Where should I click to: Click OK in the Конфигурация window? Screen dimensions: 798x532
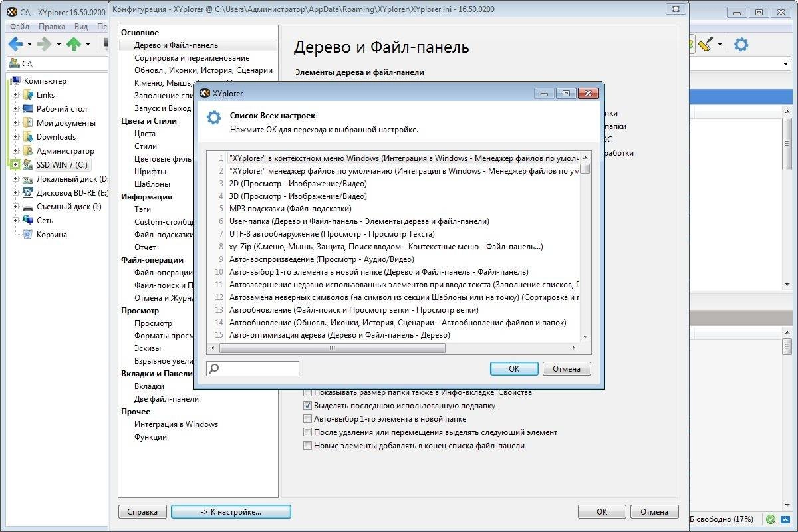tap(602, 512)
